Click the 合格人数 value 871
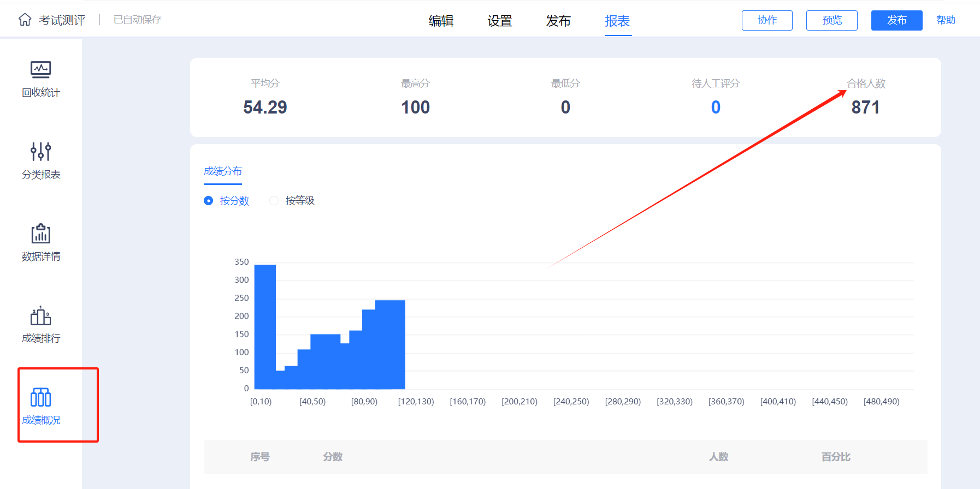The image size is (980, 489). coord(866,108)
